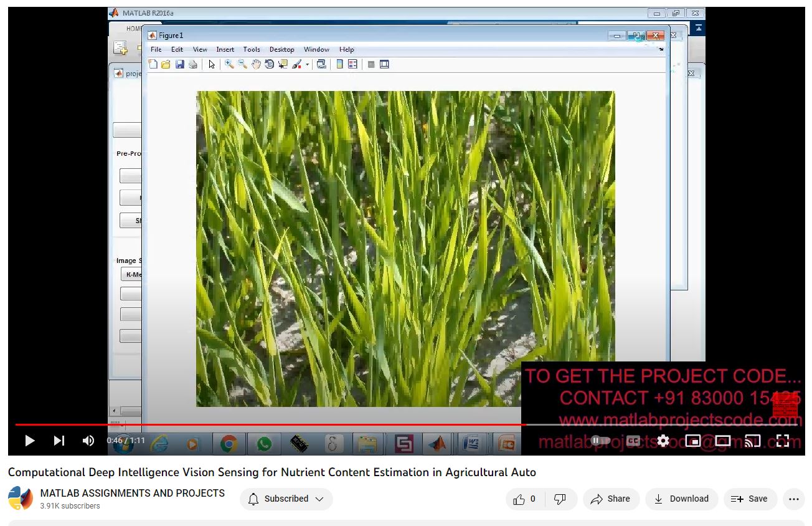Enter fullscreen mode

click(x=783, y=441)
